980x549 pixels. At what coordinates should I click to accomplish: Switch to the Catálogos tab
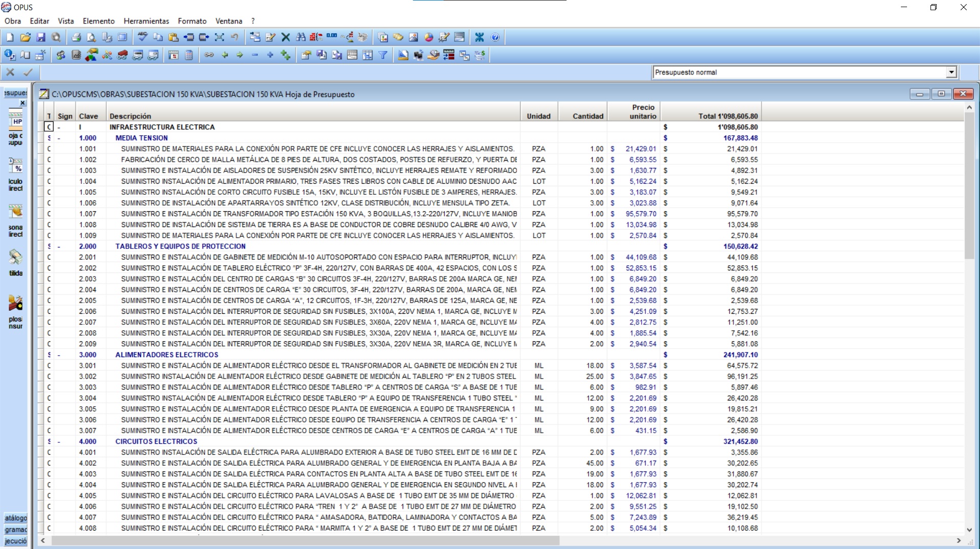click(15, 517)
